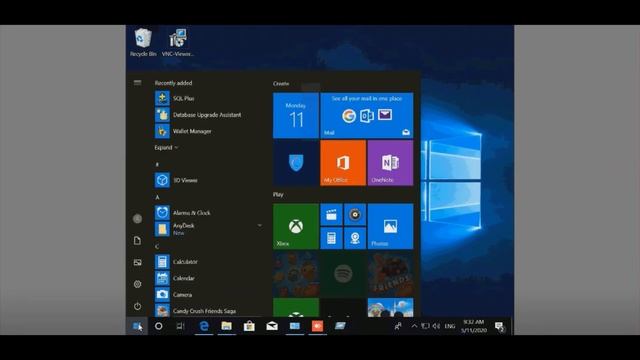The width and height of the screenshot is (640, 360).
Task: Open Database Upgrade Assistant
Action: [208, 115]
